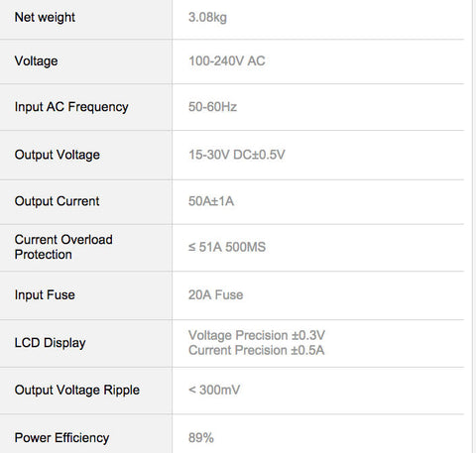Image resolution: width=476 pixels, height=453 pixels.
Task: Select the 100-240V AC value
Action: click(x=227, y=61)
